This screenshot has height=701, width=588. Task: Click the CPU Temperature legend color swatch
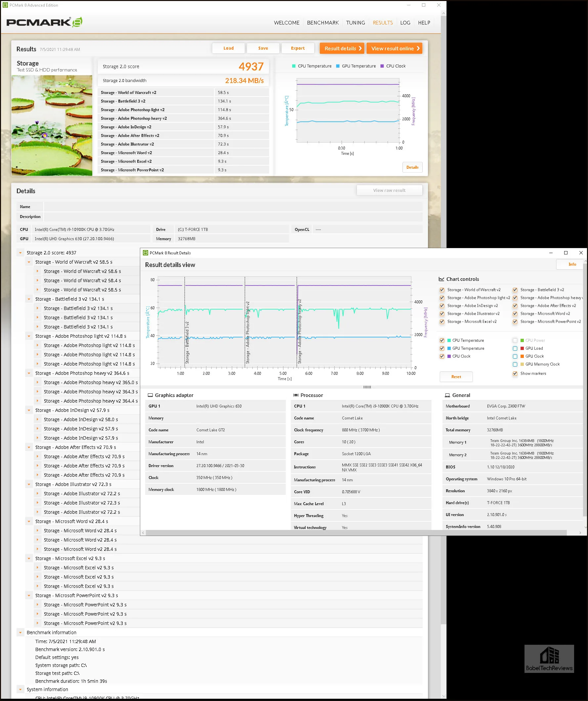(x=294, y=66)
